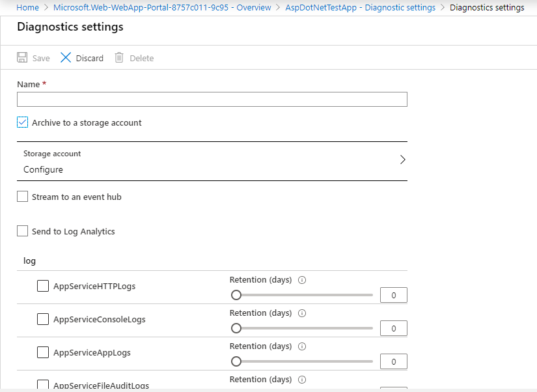
Task: Check the AppServiceHTTPLogs checkbox
Action: point(42,285)
